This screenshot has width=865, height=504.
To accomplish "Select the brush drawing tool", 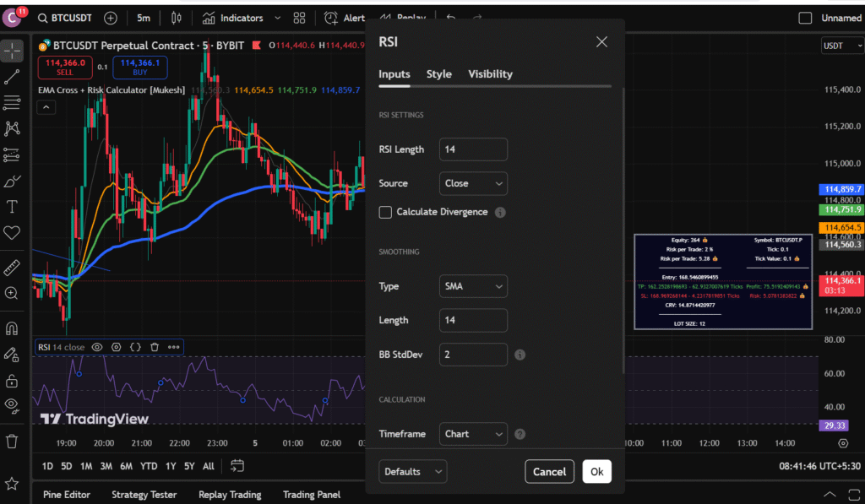I will 12,181.
